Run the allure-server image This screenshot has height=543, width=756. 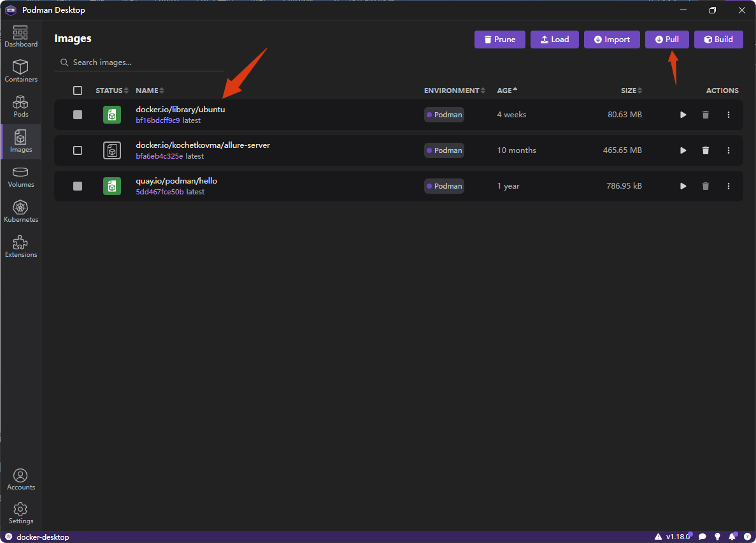click(683, 150)
